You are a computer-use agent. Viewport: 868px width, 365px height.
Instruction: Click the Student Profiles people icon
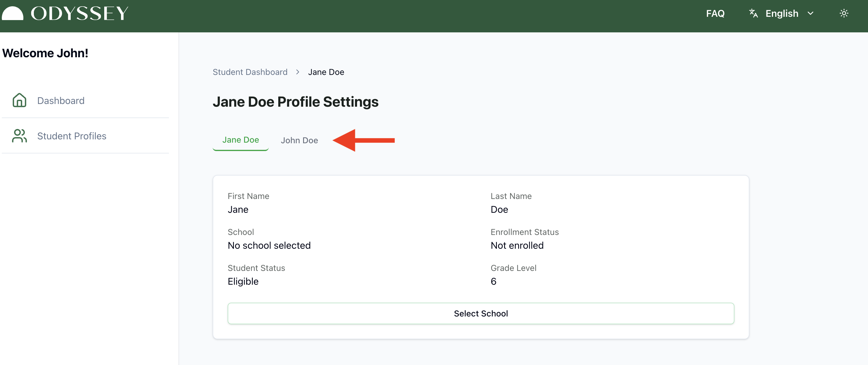tap(19, 136)
